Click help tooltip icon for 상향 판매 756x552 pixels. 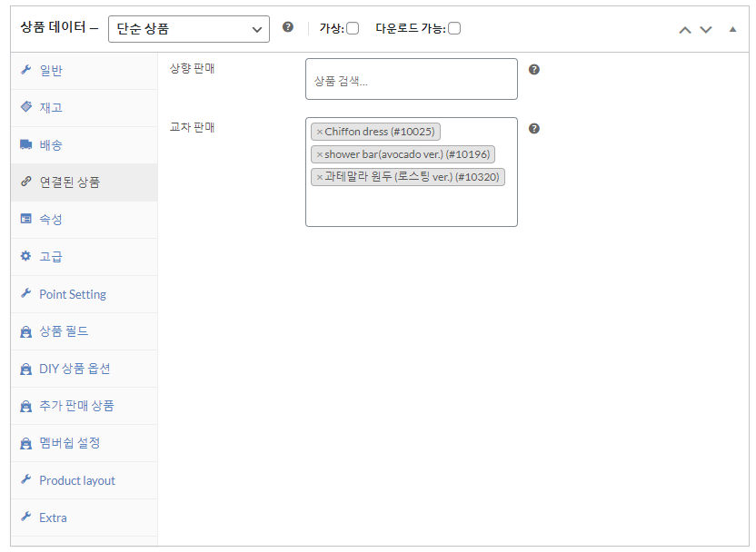point(534,69)
